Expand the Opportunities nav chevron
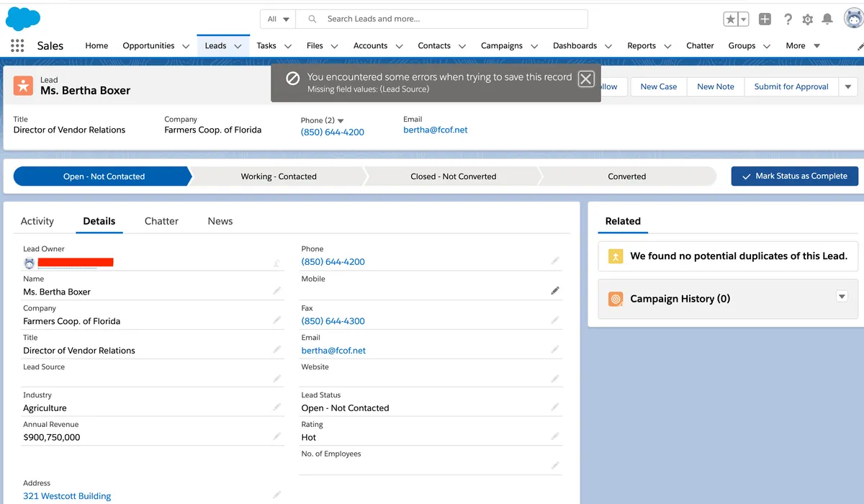The width and height of the screenshot is (864, 504). click(x=186, y=46)
